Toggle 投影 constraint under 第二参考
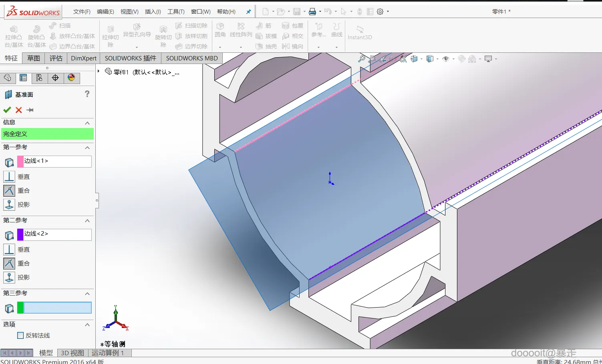 point(9,278)
